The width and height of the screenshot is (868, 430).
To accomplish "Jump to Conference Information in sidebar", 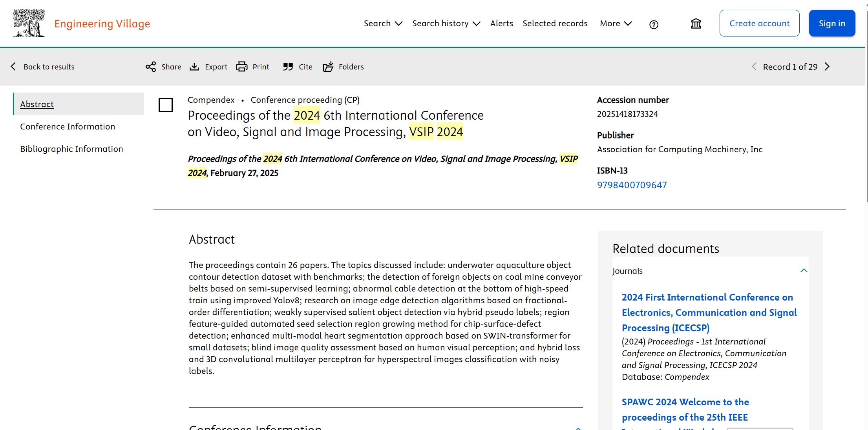I will tap(68, 126).
